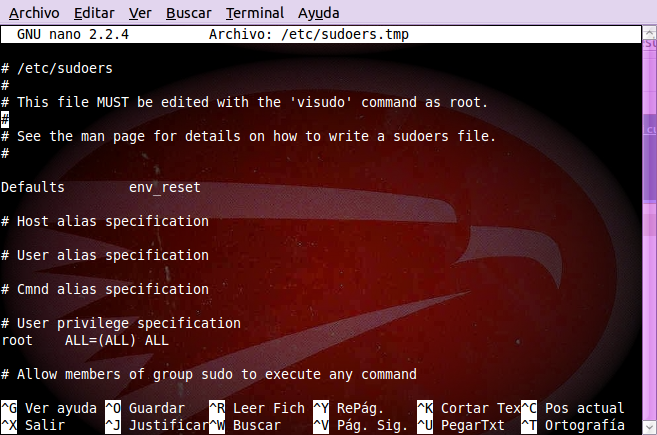The image size is (657, 435).
Task: Click the '^C Pos actual' shortcut
Action: (x=573, y=408)
